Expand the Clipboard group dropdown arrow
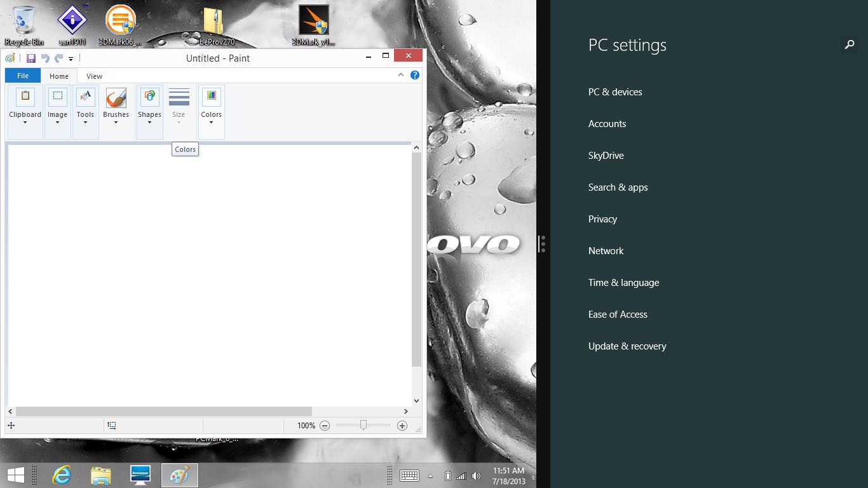868x488 pixels. click(x=25, y=123)
